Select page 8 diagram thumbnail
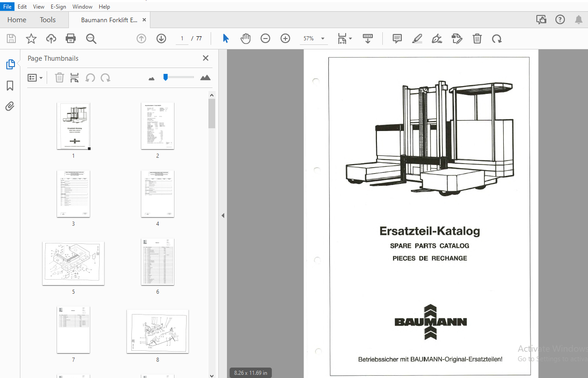This screenshot has width=588, height=378. [x=158, y=331]
